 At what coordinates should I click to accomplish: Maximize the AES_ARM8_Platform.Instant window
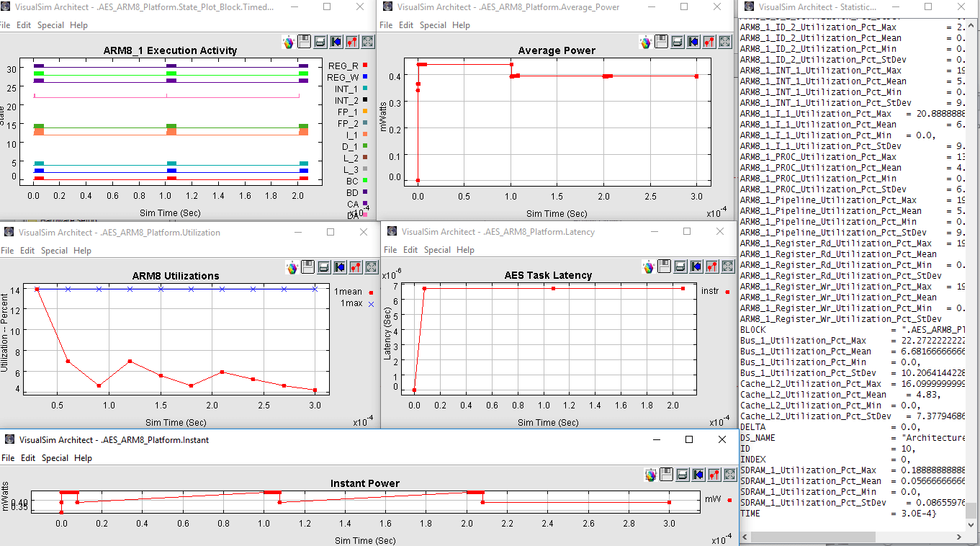(x=688, y=439)
